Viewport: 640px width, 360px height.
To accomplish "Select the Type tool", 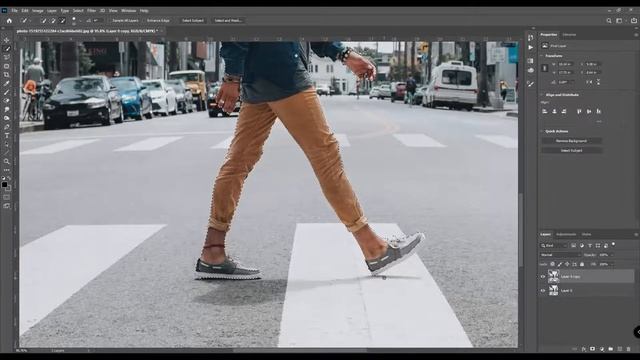I will pyautogui.click(x=7, y=136).
